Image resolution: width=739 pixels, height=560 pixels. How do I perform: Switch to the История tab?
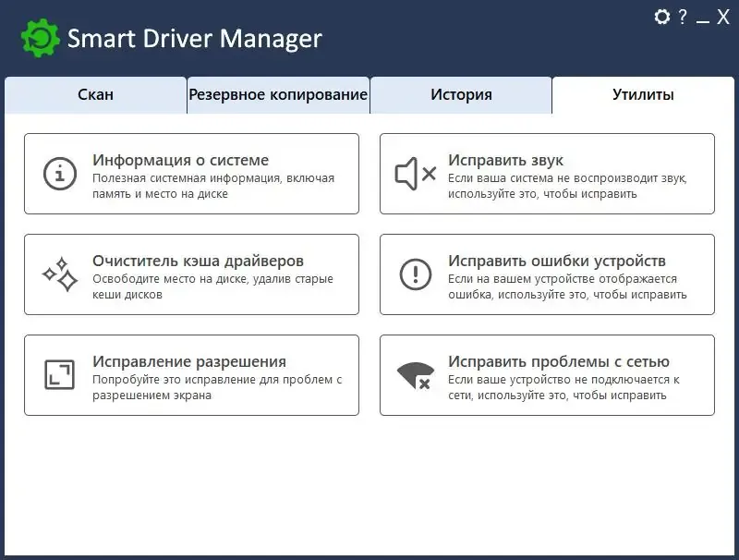click(x=461, y=94)
